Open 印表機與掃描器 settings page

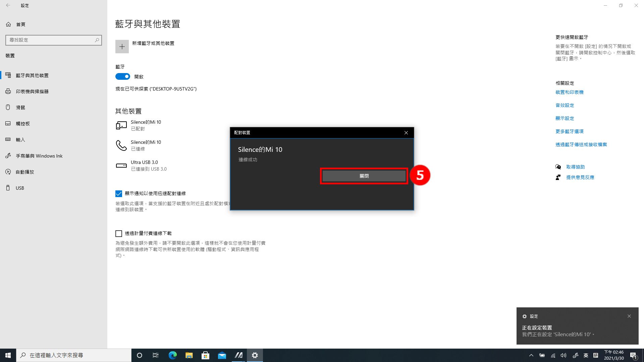click(54, 92)
